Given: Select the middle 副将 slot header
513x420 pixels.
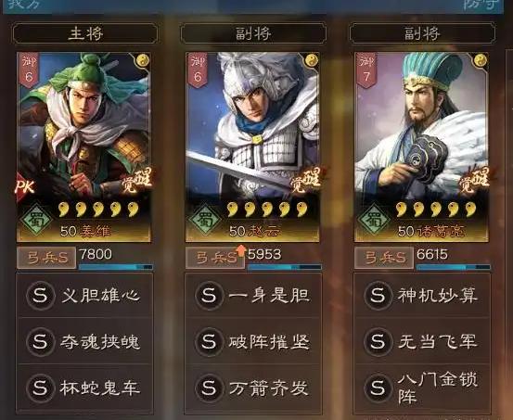Looking at the screenshot, I should tap(253, 33).
